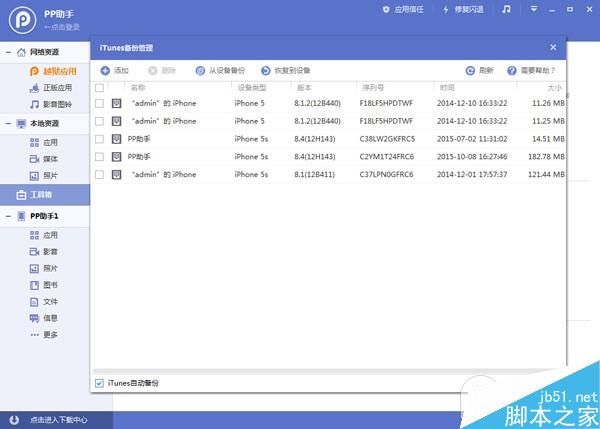The height and width of the screenshot is (429, 600).
Task: Sort by the 名称 column header
Action: tap(138, 88)
